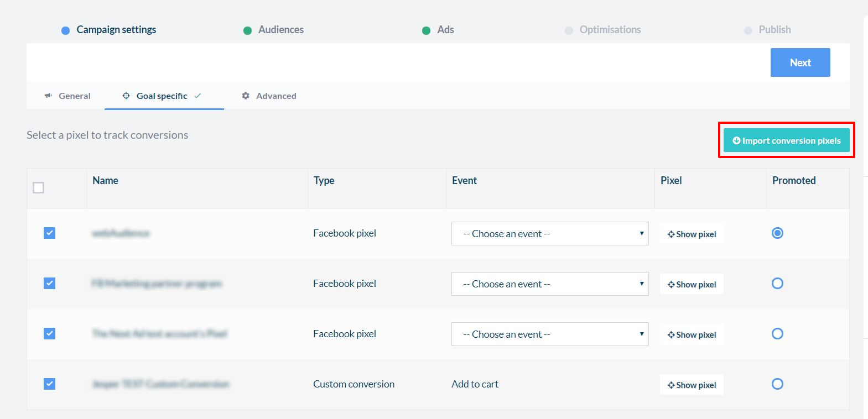Switch to the Advanced tab
This screenshot has width=868, height=419.
(276, 96)
